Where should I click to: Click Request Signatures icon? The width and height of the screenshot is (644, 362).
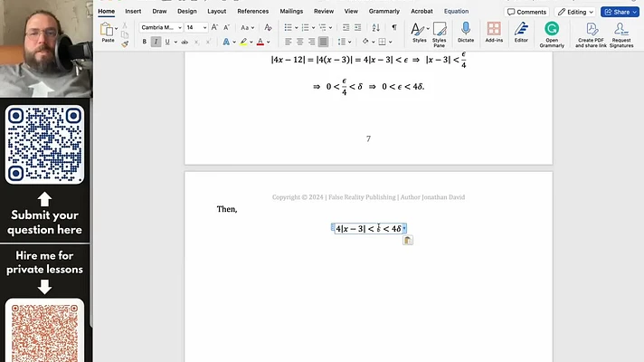(621, 34)
